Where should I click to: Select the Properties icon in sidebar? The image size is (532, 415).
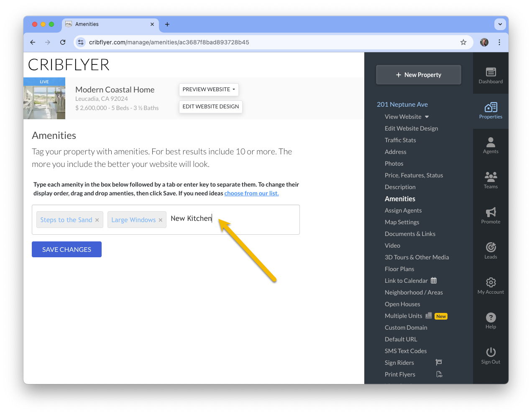coord(491,107)
